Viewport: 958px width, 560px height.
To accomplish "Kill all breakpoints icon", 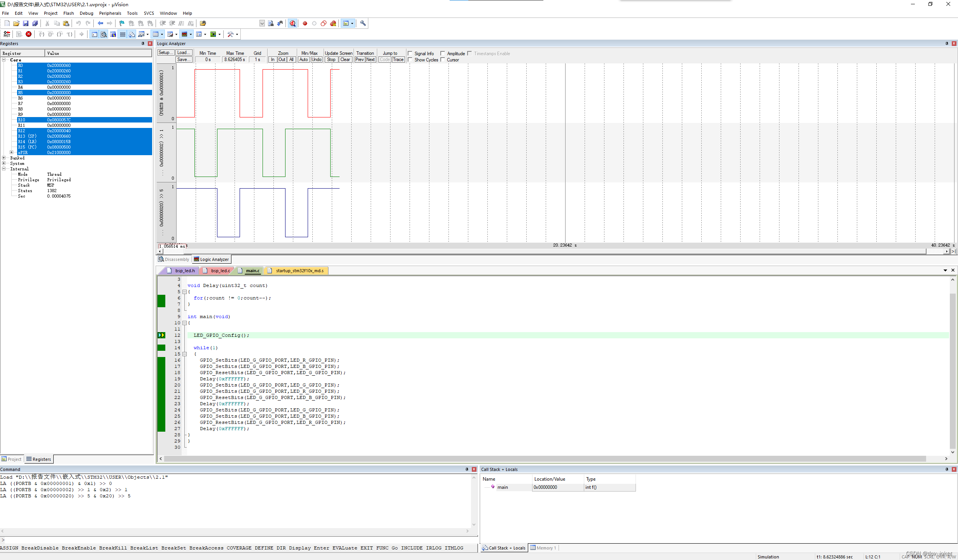I will click(x=333, y=23).
